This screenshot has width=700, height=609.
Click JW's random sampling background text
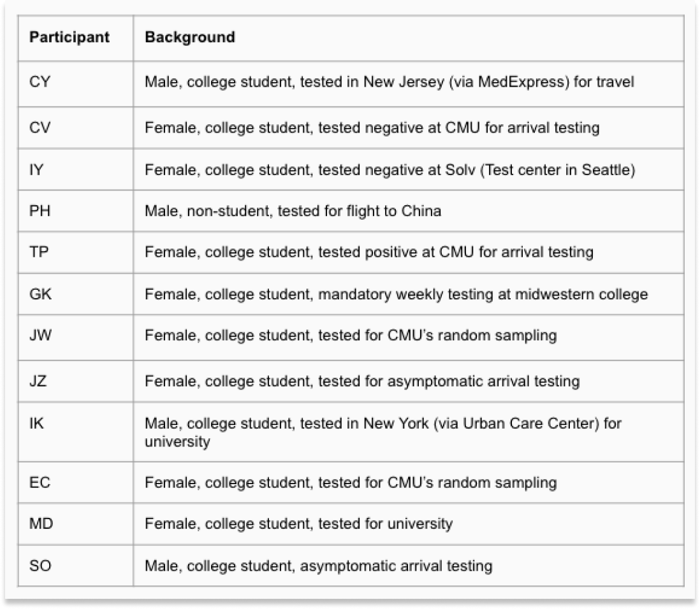coord(351,336)
